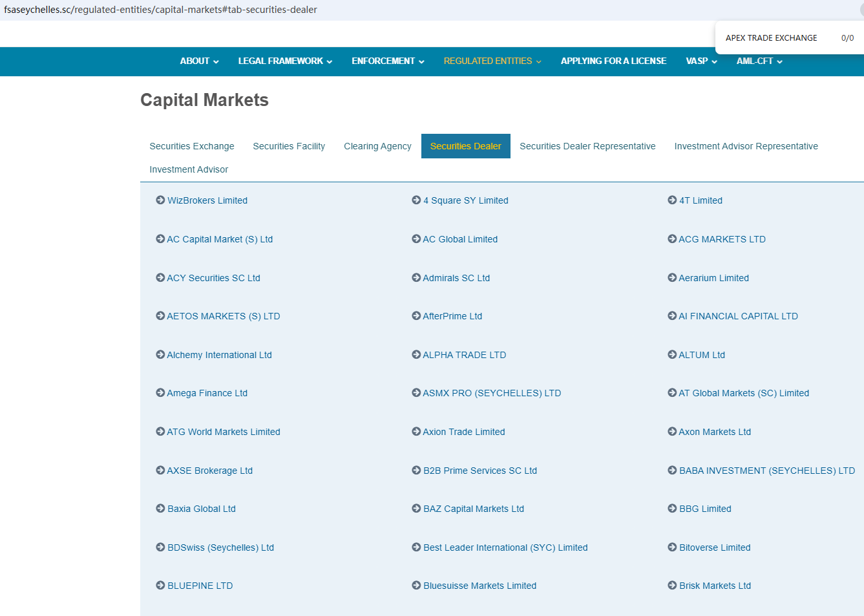Image resolution: width=864 pixels, height=616 pixels.
Task: Open the Securities Dealer Representative tab
Action: [587, 146]
